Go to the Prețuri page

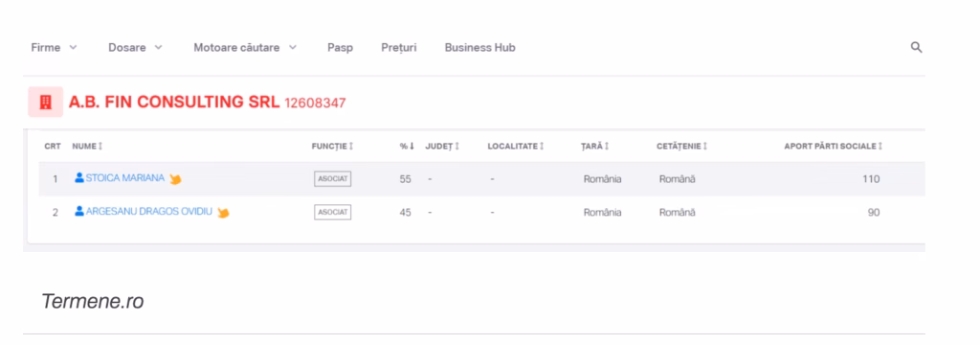[399, 48]
